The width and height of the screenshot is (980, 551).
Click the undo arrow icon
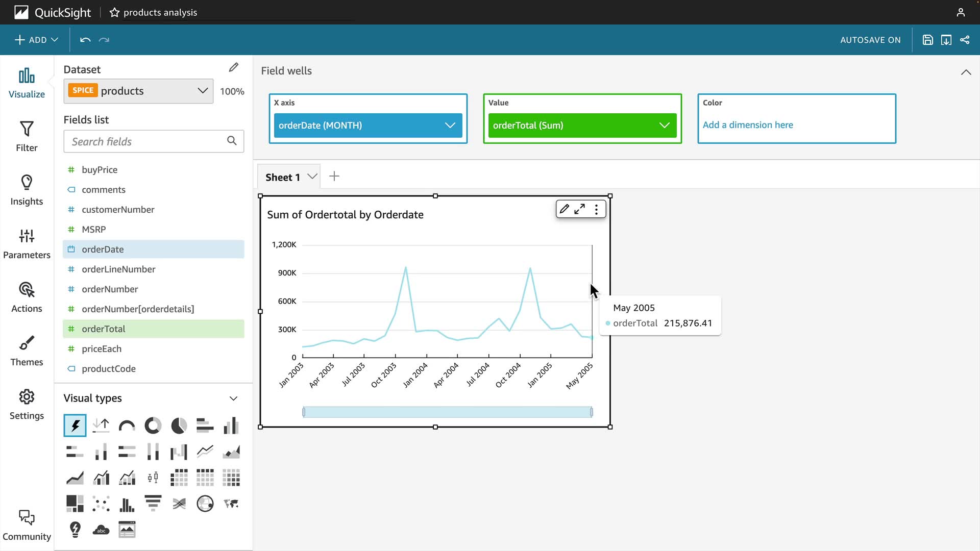pyautogui.click(x=85, y=40)
